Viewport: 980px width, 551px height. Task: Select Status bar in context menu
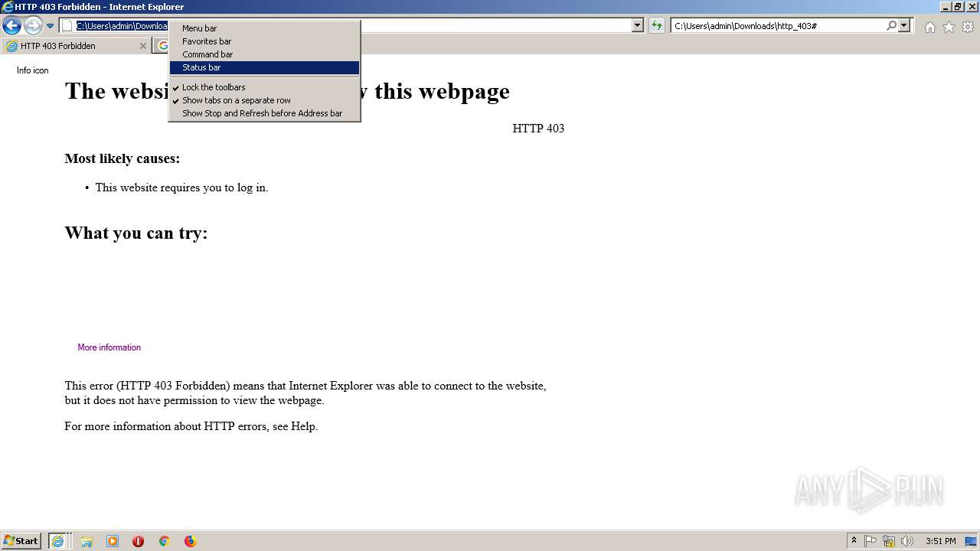click(x=264, y=67)
